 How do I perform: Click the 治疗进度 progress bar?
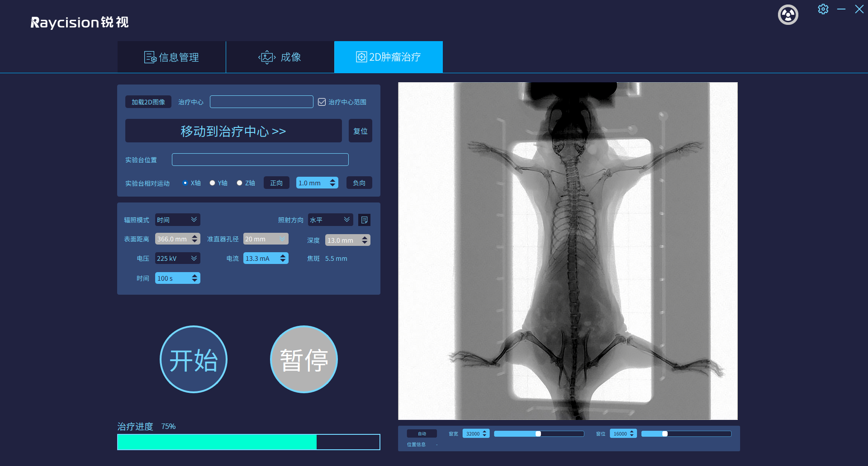(x=249, y=442)
